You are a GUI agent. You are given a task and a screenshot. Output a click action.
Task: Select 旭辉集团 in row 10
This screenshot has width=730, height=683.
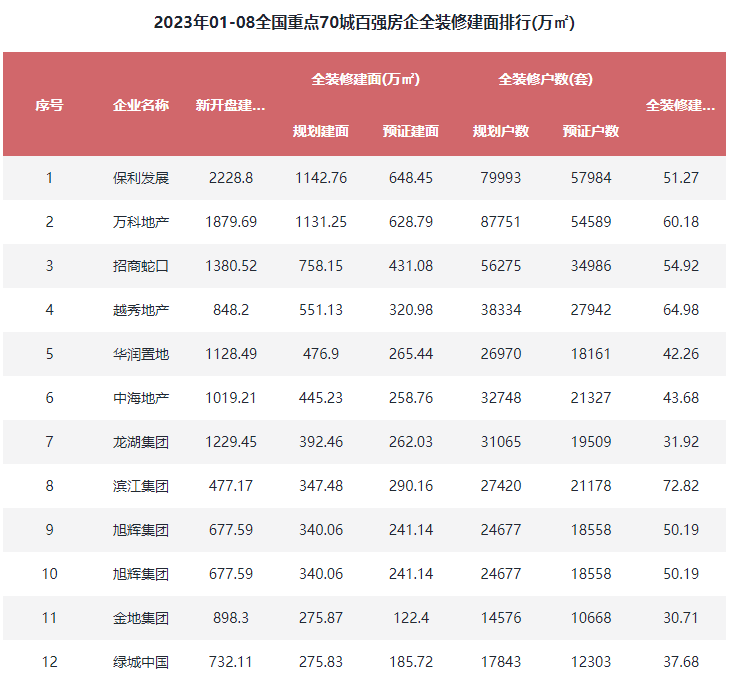tap(141, 574)
